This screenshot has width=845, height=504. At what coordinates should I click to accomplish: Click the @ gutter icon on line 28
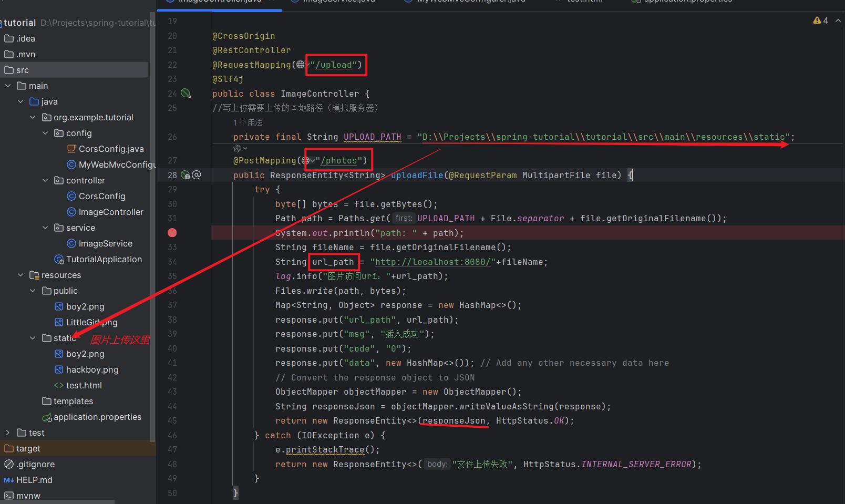point(197,175)
